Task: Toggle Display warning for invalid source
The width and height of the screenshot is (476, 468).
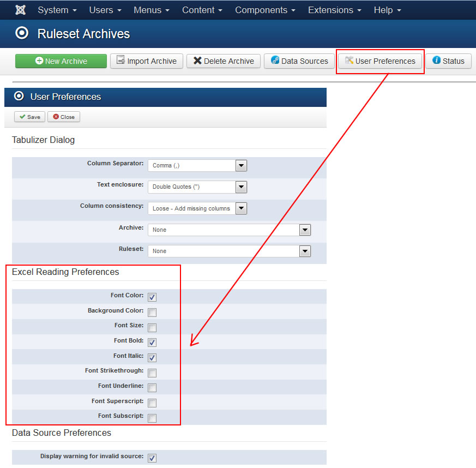Action: click(x=152, y=458)
